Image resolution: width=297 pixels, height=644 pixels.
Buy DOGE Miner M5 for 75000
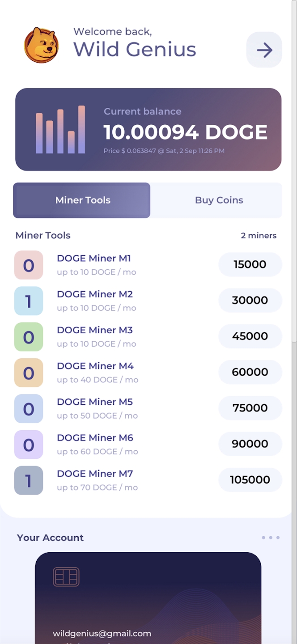point(250,408)
